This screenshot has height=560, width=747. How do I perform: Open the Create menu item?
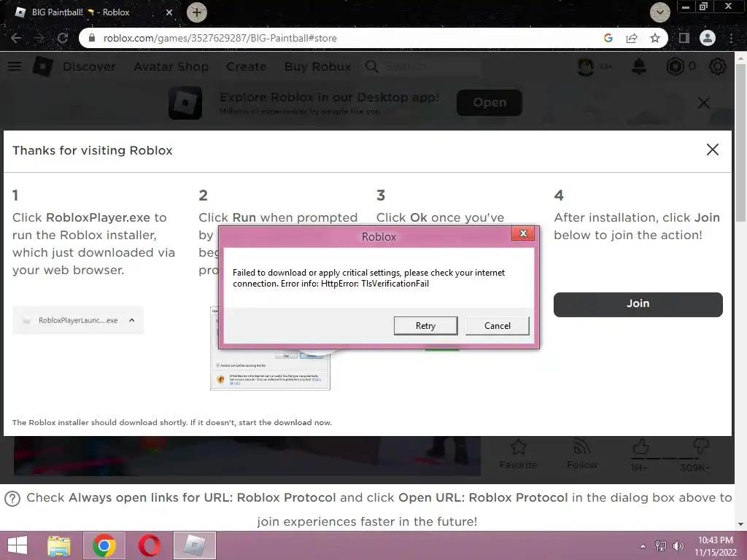click(x=247, y=66)
